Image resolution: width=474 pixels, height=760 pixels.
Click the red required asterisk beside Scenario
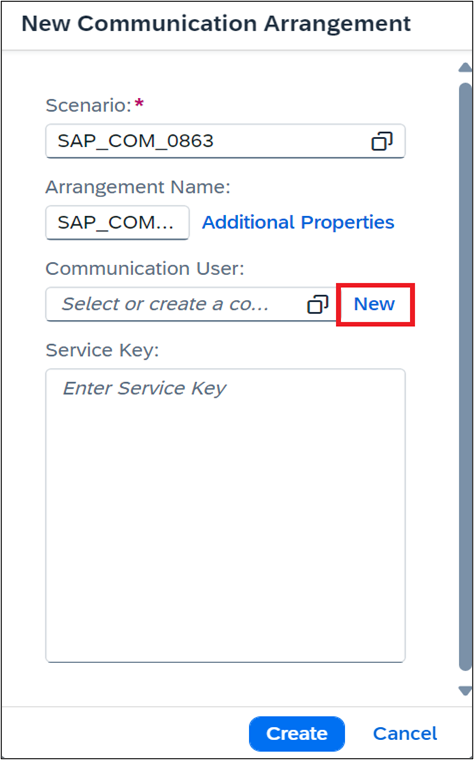(x=139, y=103)
